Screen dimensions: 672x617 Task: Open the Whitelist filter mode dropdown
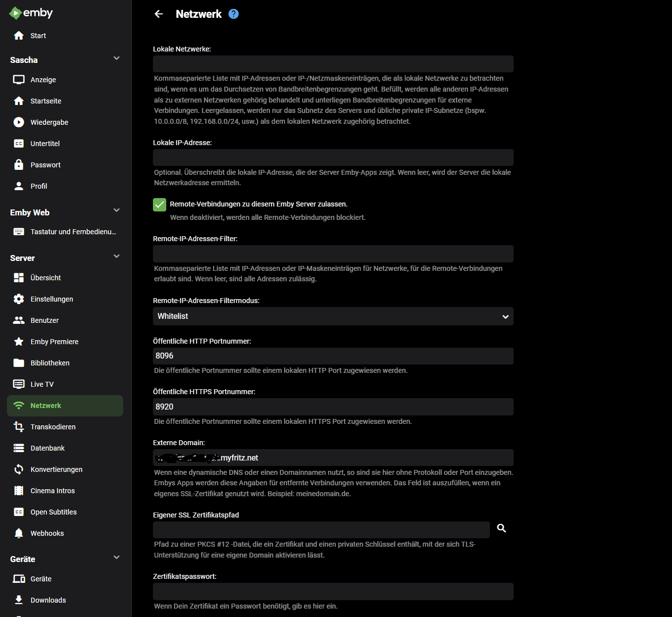pos(333,316)
